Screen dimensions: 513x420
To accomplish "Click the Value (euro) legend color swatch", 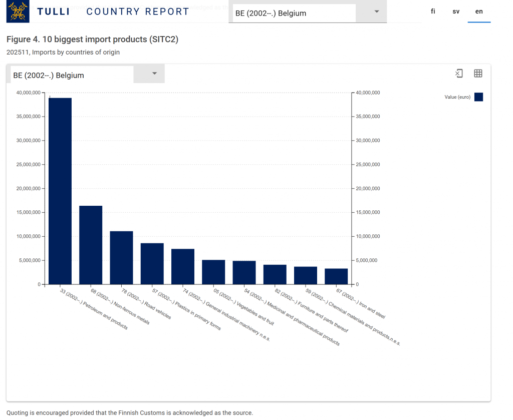I will tap(478, 97).
